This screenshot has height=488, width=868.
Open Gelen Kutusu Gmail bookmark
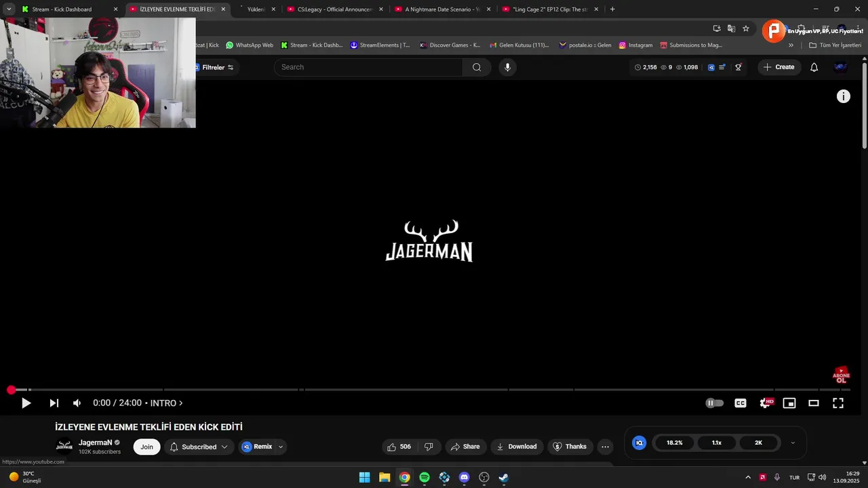click(519, 45)
